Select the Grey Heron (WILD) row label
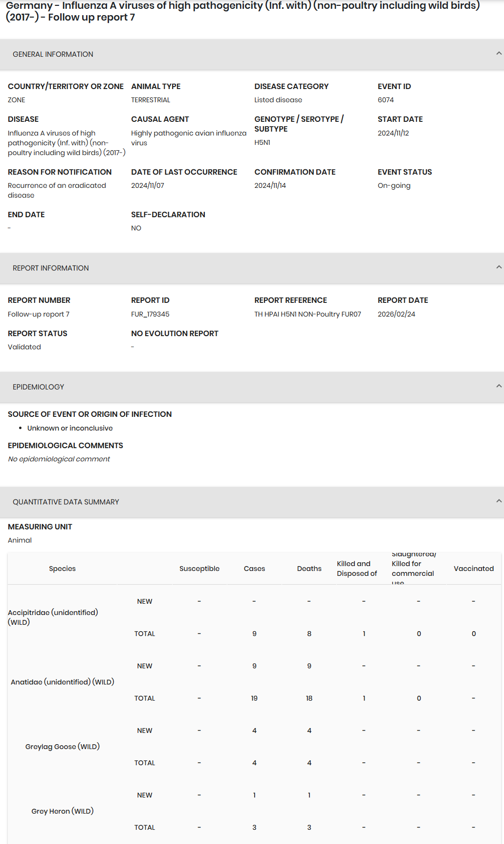 [x=62, y=811]
